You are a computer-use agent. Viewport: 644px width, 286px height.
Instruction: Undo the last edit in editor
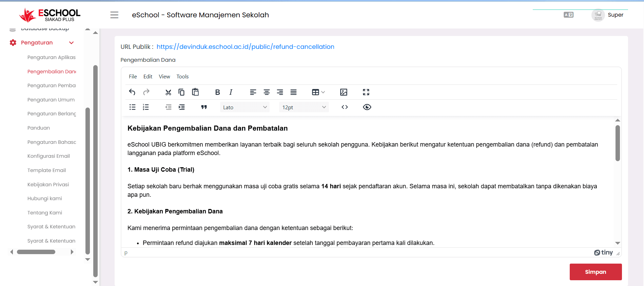coord(132,92)
